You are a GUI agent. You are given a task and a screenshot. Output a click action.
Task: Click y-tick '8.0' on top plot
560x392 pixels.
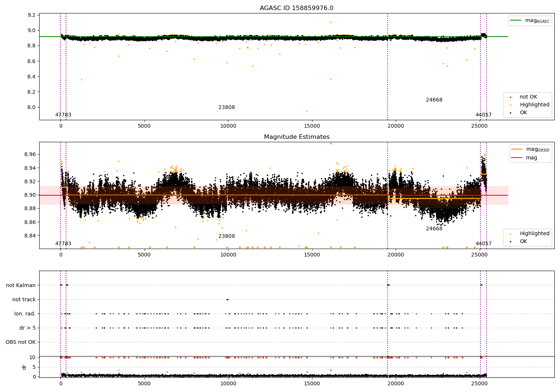[32, 107]
